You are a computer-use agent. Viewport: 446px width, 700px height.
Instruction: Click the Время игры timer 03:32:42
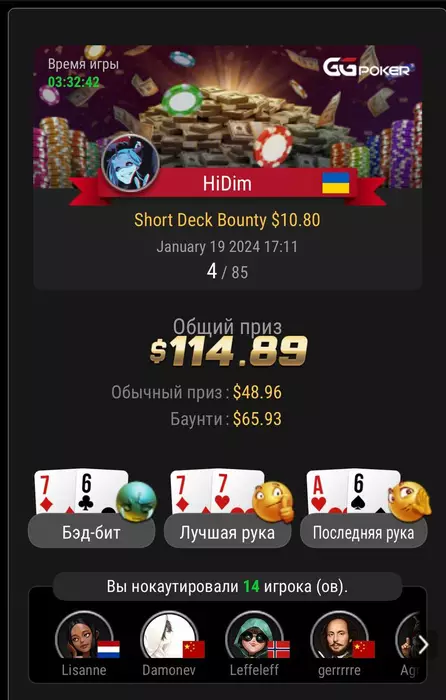click(74, 82)
